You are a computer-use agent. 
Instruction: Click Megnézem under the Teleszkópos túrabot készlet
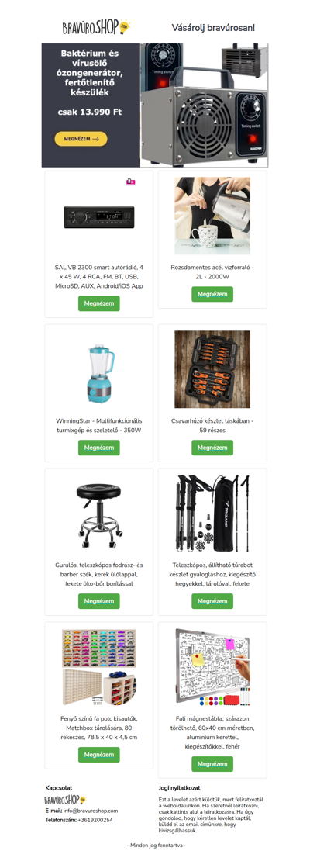pos(212,600)
